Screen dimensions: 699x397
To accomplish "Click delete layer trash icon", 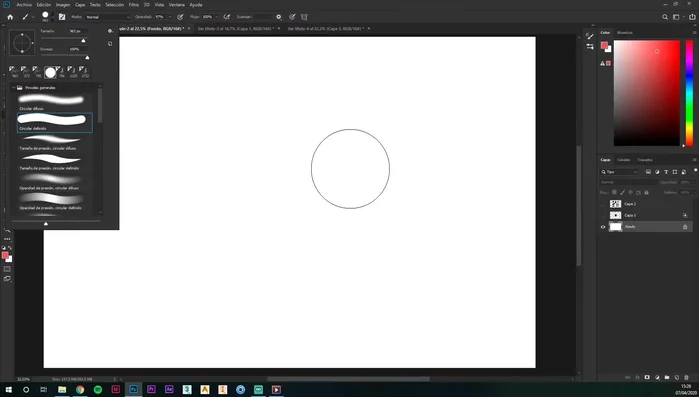I will point(687,377).
